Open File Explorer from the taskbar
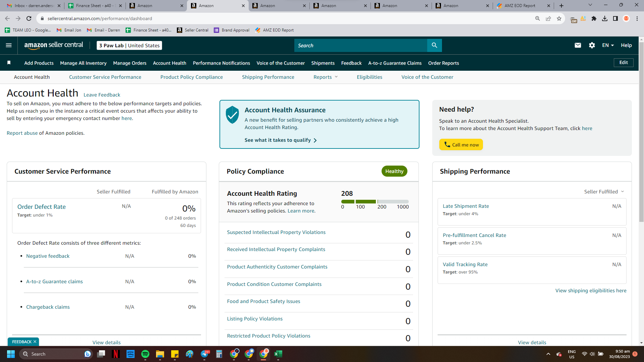 [x=160, y=354]
